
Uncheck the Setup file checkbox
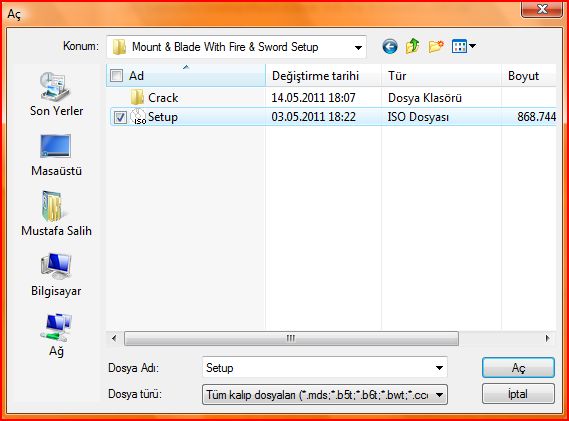pos(120,117)
